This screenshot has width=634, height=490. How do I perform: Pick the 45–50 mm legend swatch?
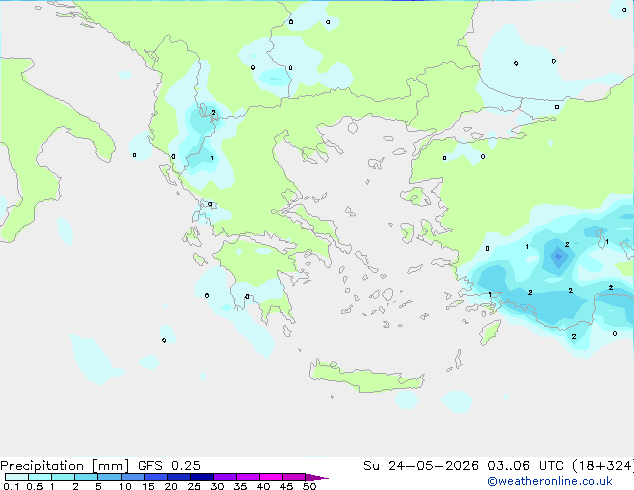tap(294, 477)
